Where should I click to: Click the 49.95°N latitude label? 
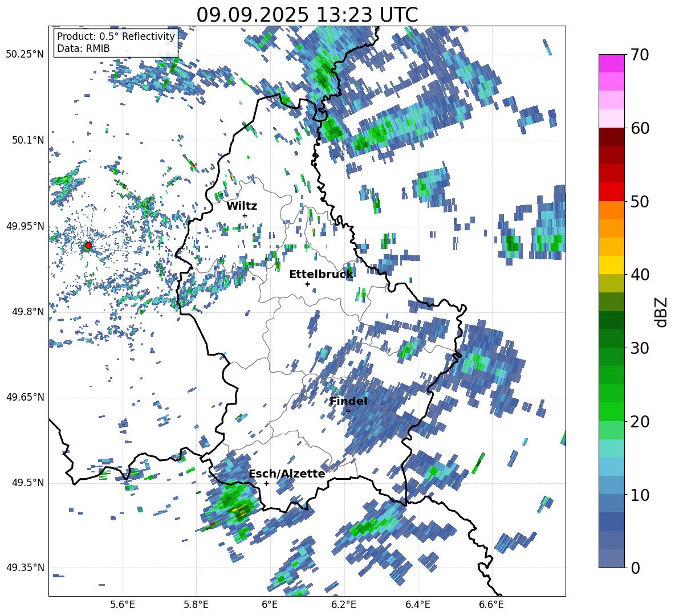pyautogui.click(x=25, y=226)
